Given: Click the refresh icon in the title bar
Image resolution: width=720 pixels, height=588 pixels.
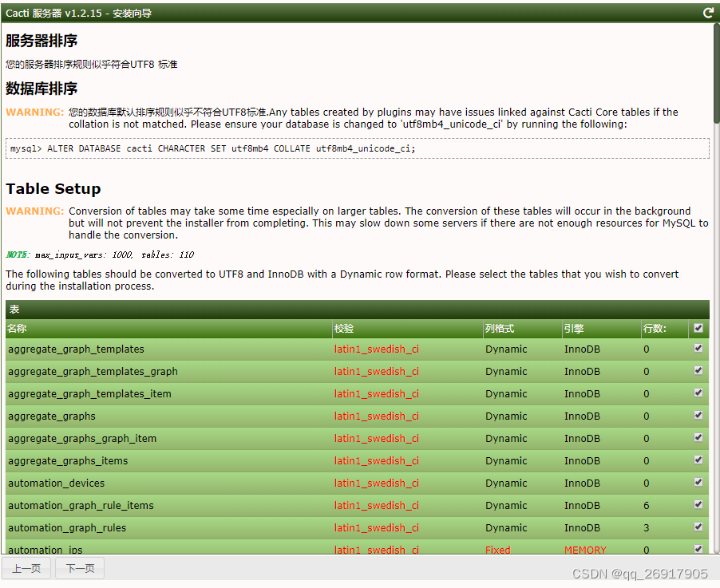Looking at the screenshot, I should tap(708, 13).
